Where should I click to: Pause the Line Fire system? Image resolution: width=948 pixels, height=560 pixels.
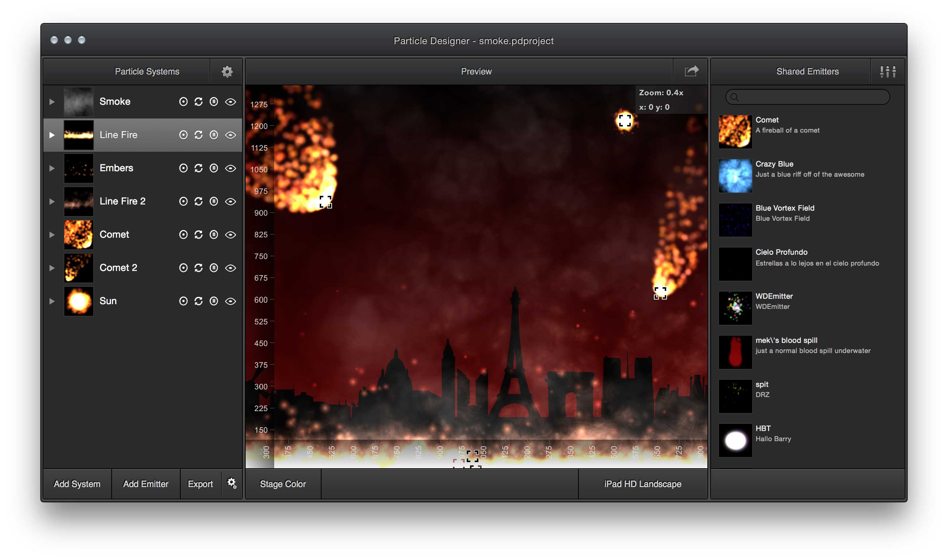(x=214, y=135)
